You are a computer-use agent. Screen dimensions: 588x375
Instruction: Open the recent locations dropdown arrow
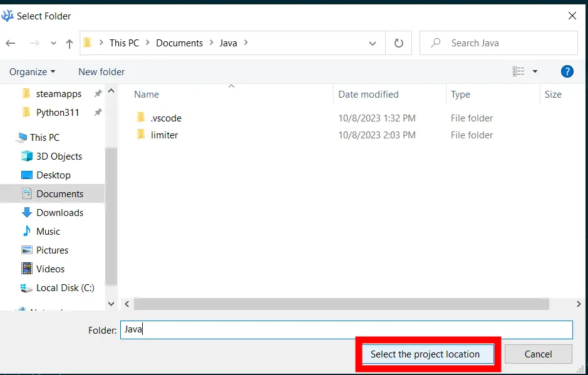click(53, 43)
